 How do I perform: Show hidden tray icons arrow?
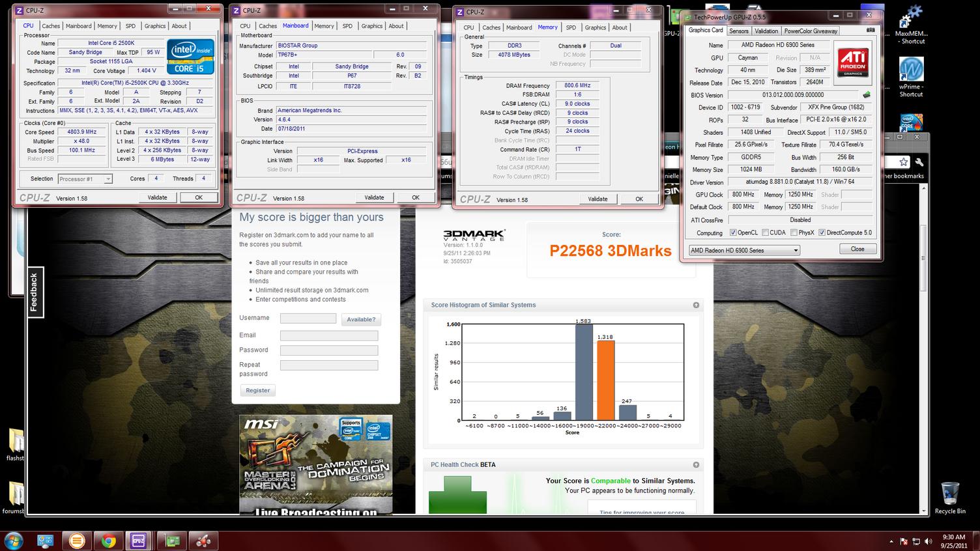tap(891, 541)
